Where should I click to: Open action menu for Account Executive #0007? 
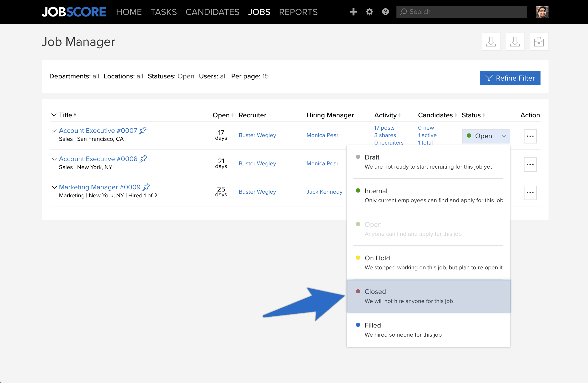530,136
